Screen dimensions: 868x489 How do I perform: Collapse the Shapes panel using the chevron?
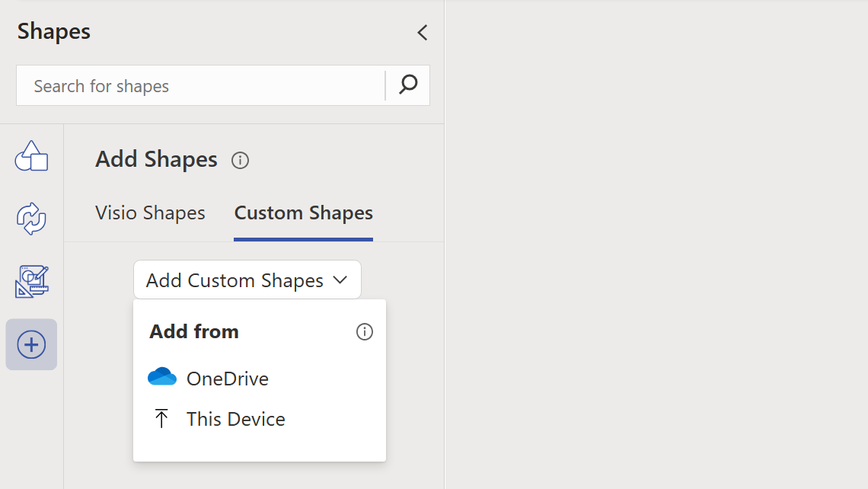pyautogui.click(x=422, y=33)
